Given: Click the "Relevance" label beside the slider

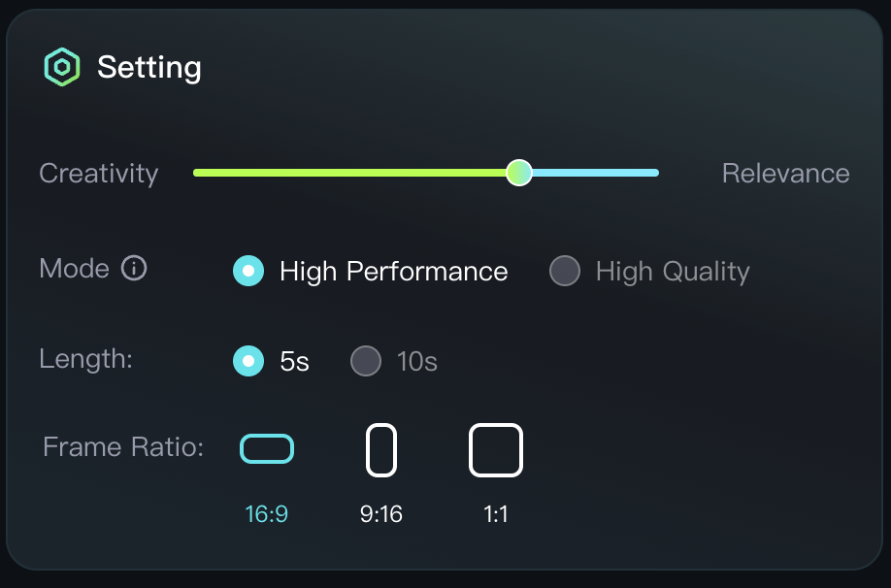Looking at the screenshot, I should coord(785,174).
